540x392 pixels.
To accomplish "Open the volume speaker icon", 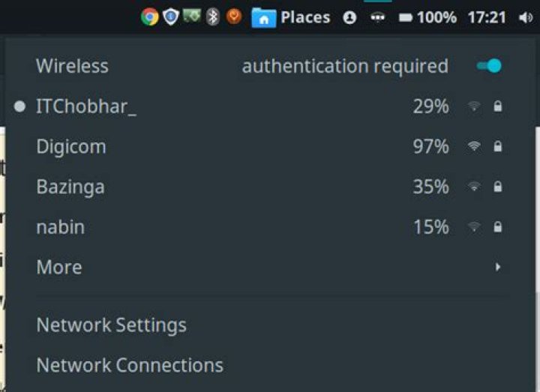I will pos(526,17).
